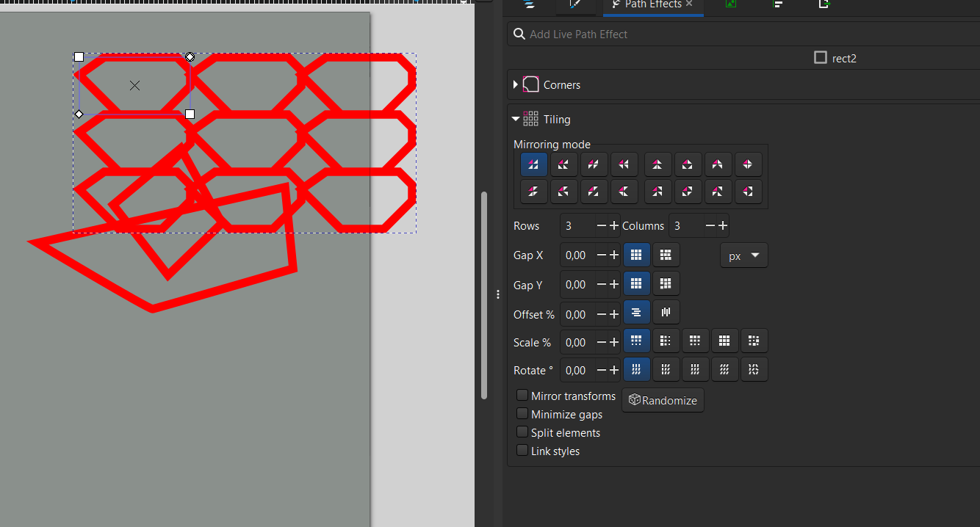The image size is (980, 527).
Task: Enable the irregular Gap Y mode toggle
Action: (x=666, y=283)
